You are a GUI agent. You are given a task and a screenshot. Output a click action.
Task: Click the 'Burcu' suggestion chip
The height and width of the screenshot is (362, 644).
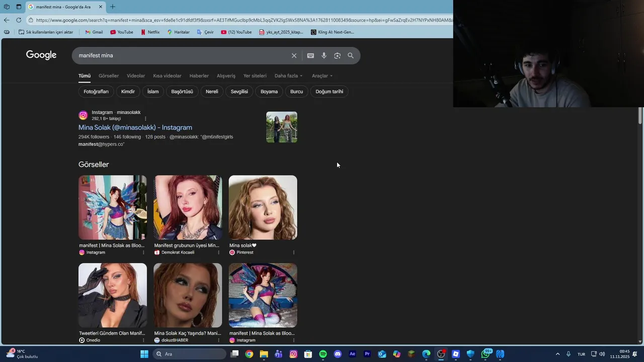[297, 92]
